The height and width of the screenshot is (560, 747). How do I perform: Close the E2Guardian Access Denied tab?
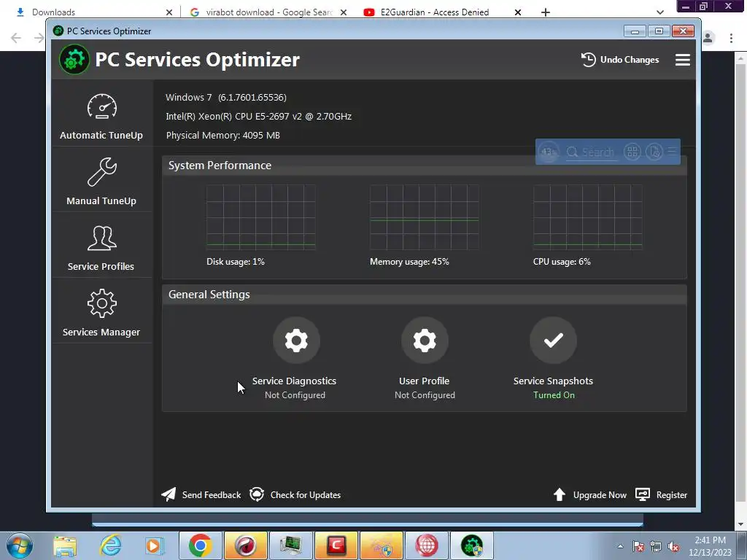[x=518, y=12]
